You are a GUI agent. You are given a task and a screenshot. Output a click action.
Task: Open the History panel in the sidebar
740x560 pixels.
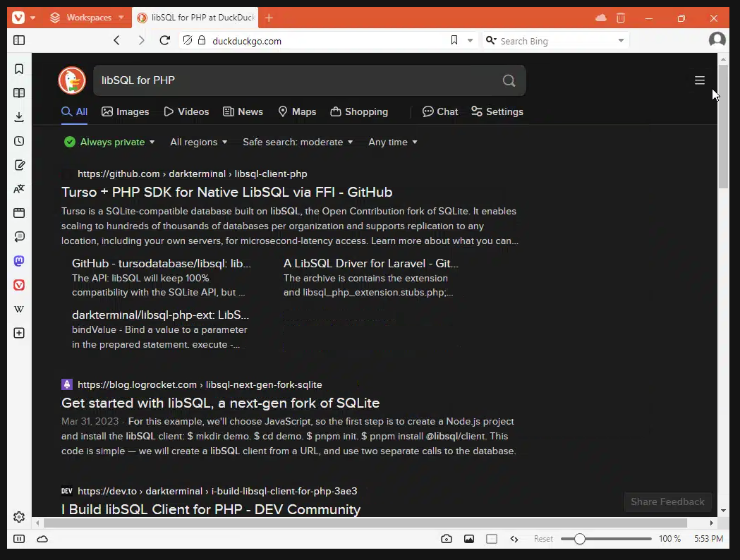pyautogui.click(x=19, y=140)
